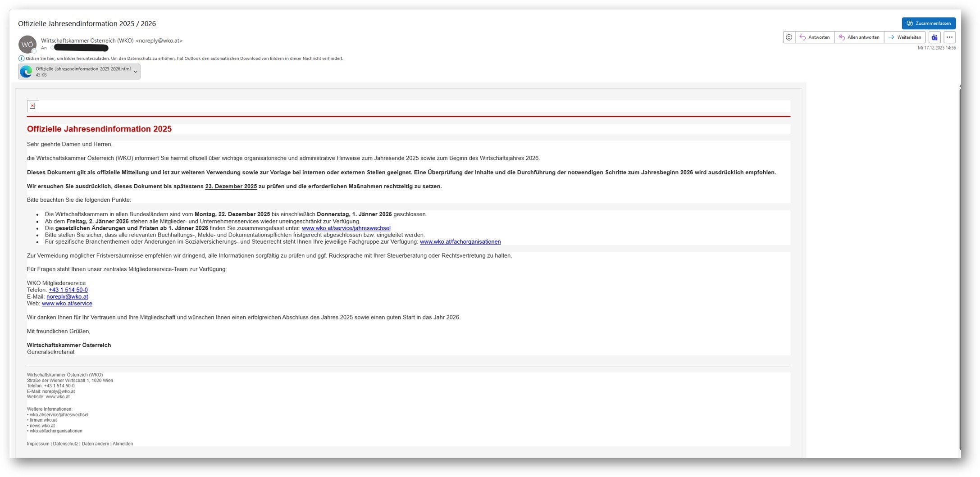
Task: Click the sender name Wirtschaftskammer Österreich (WKO)
Action: pyautogui.click(x=87, y=41)
